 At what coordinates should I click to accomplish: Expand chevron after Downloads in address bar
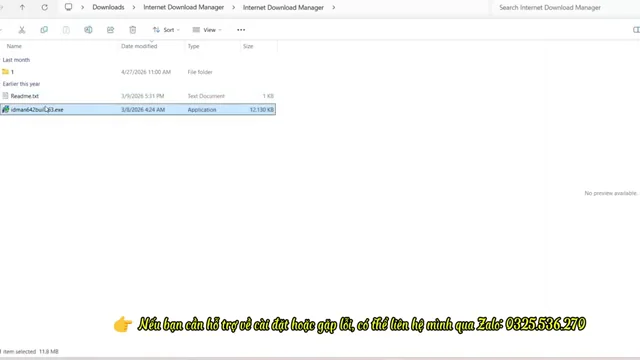(133, 7)
